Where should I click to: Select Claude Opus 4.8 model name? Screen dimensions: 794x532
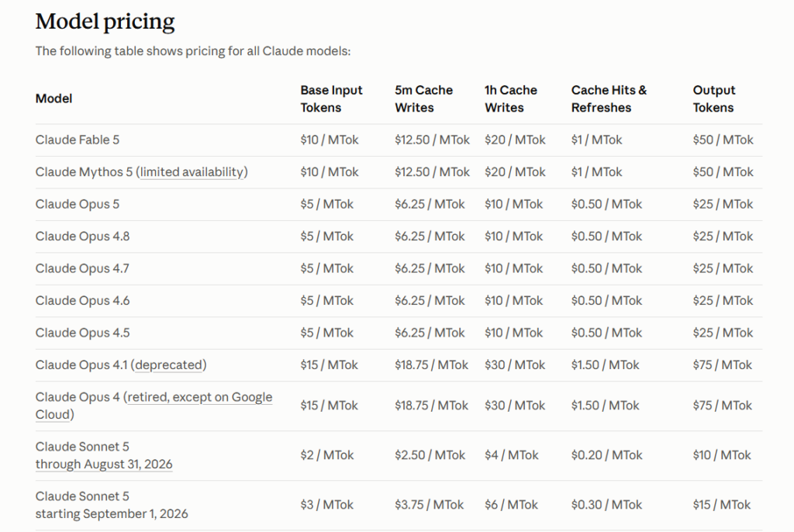point(82,237)
